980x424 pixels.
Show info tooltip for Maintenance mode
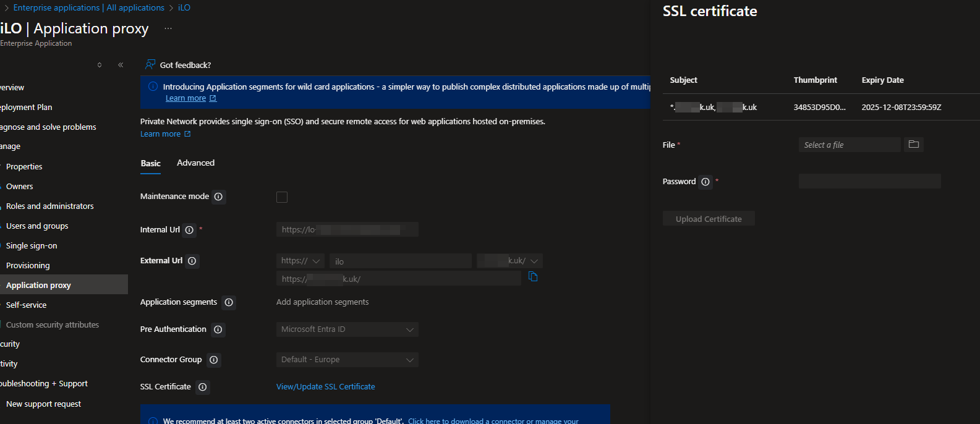click(x=218, y=197)
